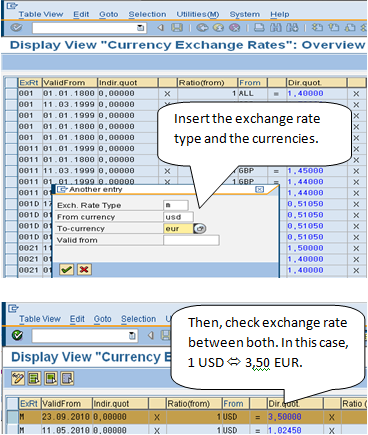Open the Table View menu in lower window
Viewport: 368px width, 435px height.
coord(40,319)
